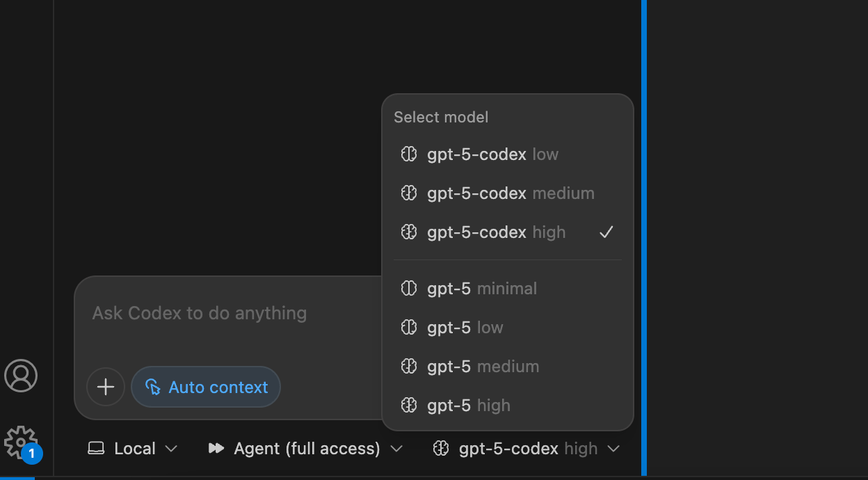
Task: Click the brain icon beside gpt-5 minimal
Action: click(x=409, y=289)
